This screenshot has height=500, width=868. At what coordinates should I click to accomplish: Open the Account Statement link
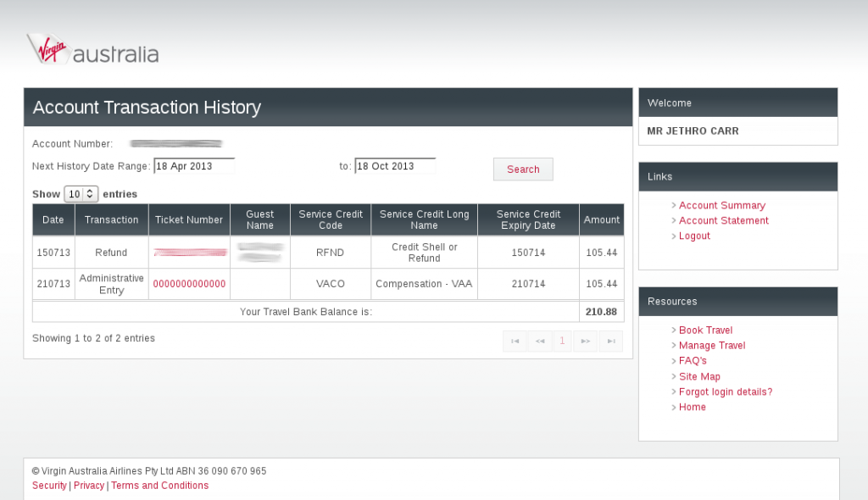tap(724, 220)
